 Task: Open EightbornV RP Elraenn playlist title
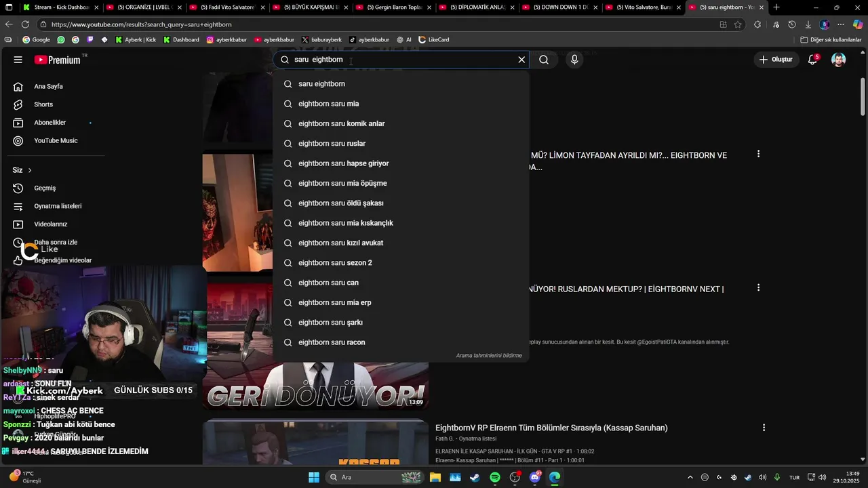click(x=551, y=428)
